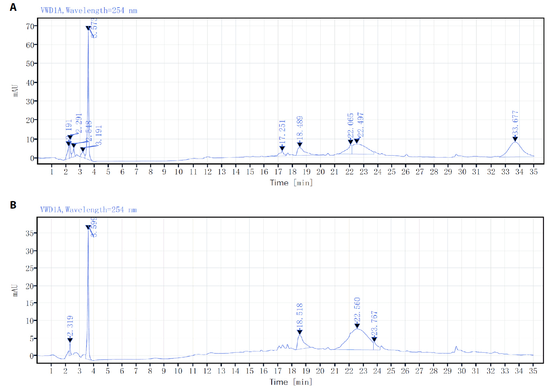Select the peak arrow at 18.489 in panel A

[x=299, y=144]
